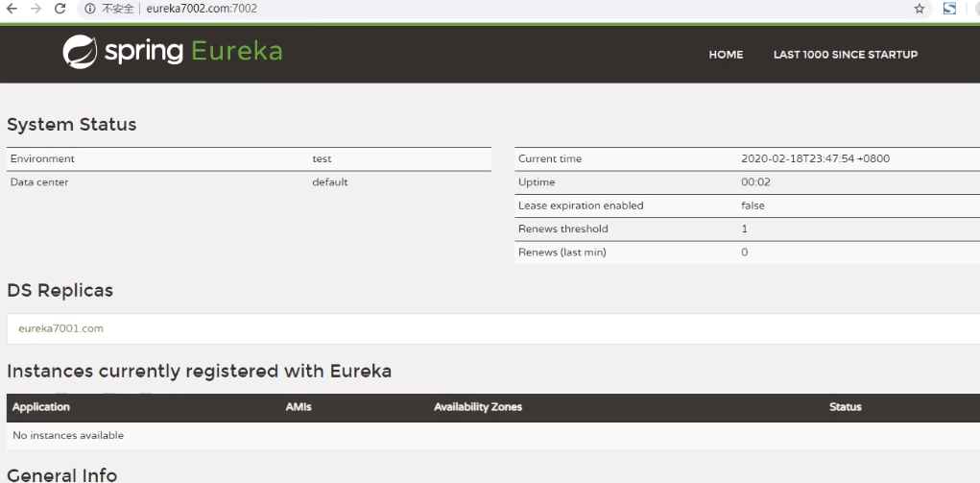Screen dimensions: 980x483
Task: Click the 2020-02-18T23:47:54 +0800 timestamp value
Action: click(x=816, y=158)
